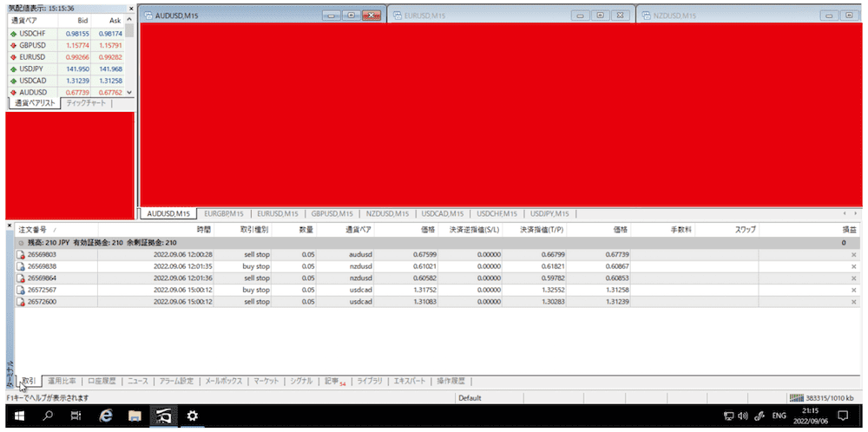The image size is (868, 432).
Task: Click the AUDUSD,M15 chart window icon
Action: point(148,16)
